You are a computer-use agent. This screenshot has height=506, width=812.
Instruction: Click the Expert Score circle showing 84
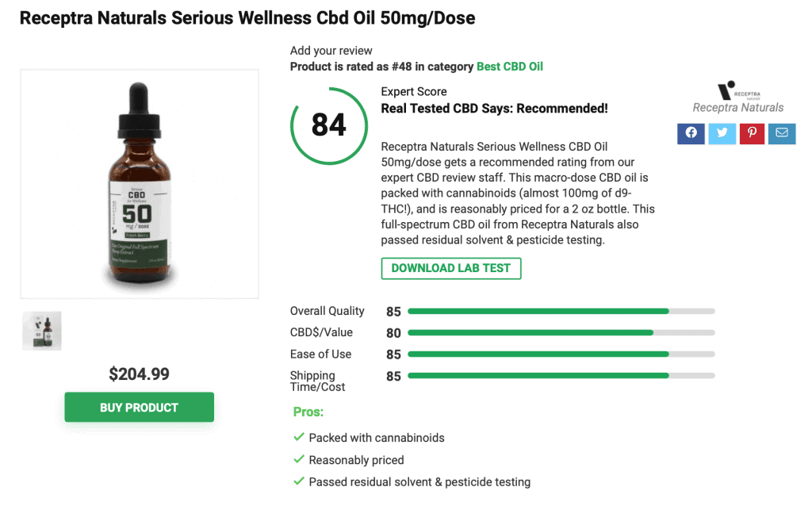point(328,125)
